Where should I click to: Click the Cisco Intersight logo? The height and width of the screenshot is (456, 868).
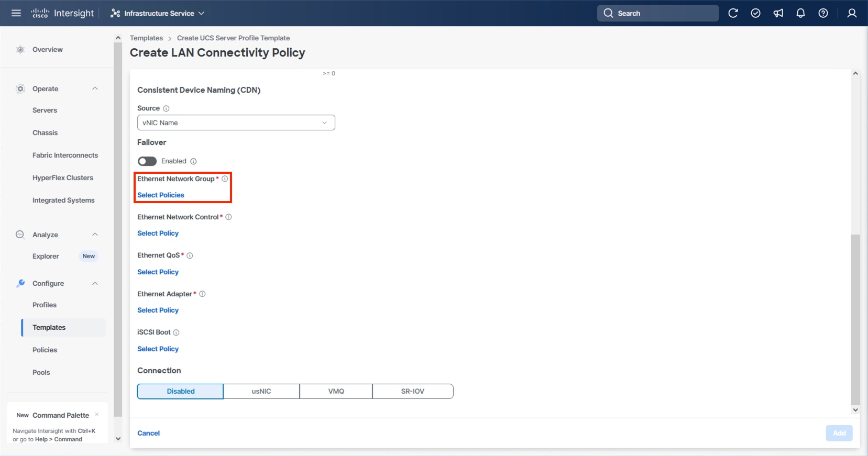62,13
